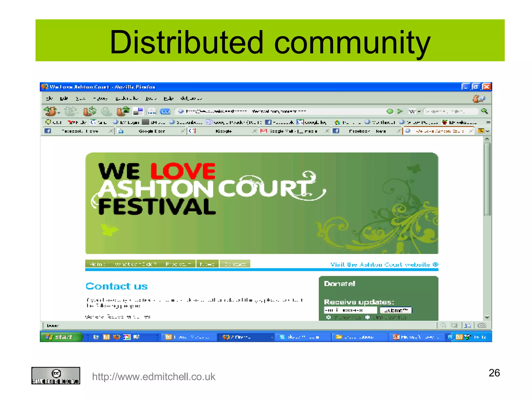Viewport: 532px width, 399px height.
Task: Open the Skype taskbar button
Action: pos(303,337)
